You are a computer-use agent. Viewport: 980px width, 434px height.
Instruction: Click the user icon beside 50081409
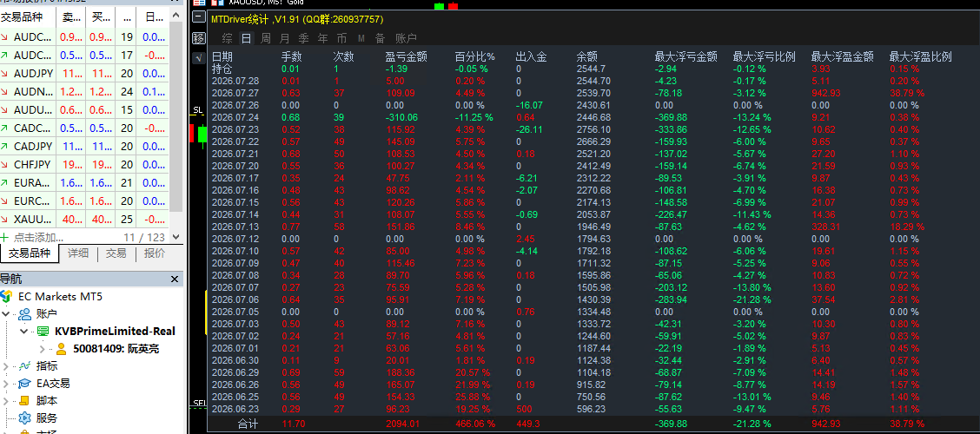point(61,348)
